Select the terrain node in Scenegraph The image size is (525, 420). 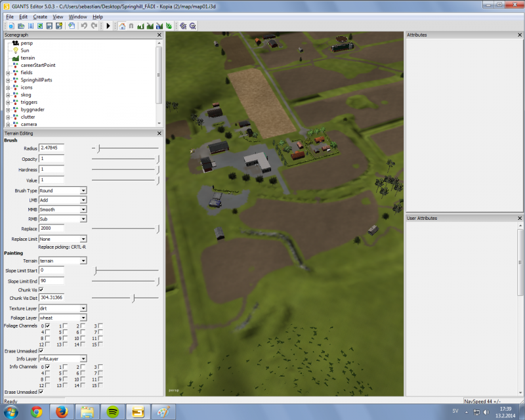point(28,58)
